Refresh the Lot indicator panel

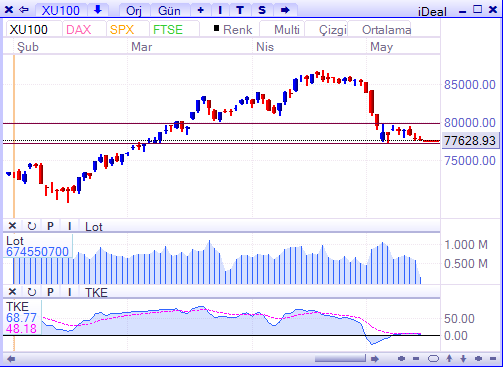(x=32, y=226)
